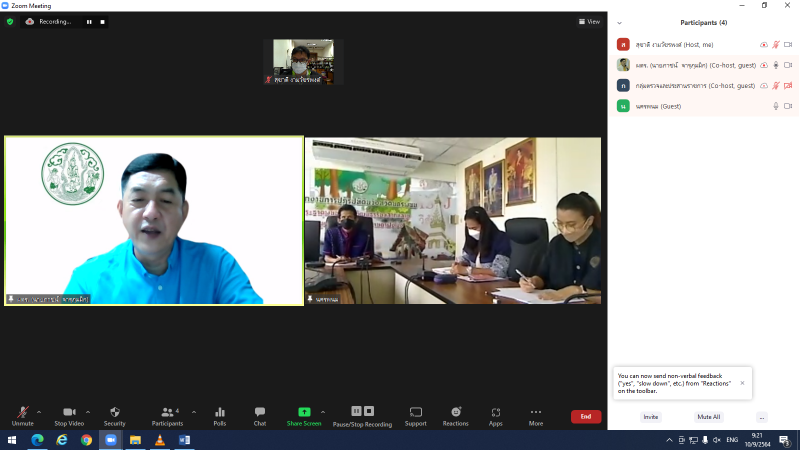Open Google Chrome from taskbar

(x=86, y=440)
